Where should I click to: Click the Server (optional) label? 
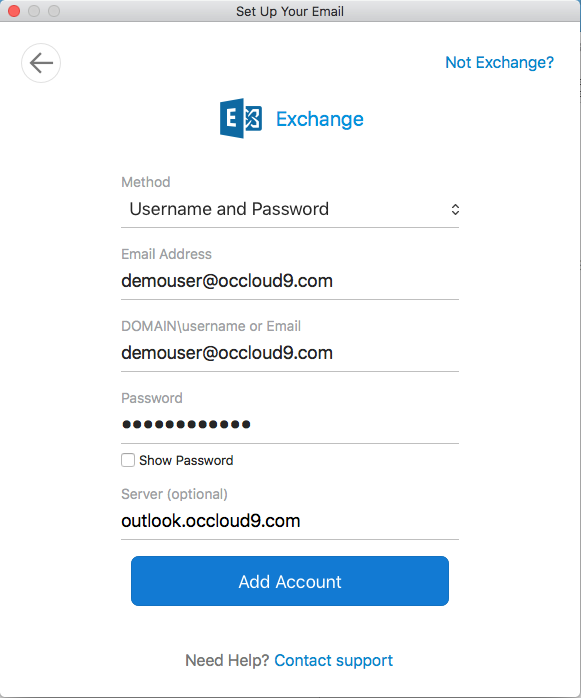(x=175, y=494)
